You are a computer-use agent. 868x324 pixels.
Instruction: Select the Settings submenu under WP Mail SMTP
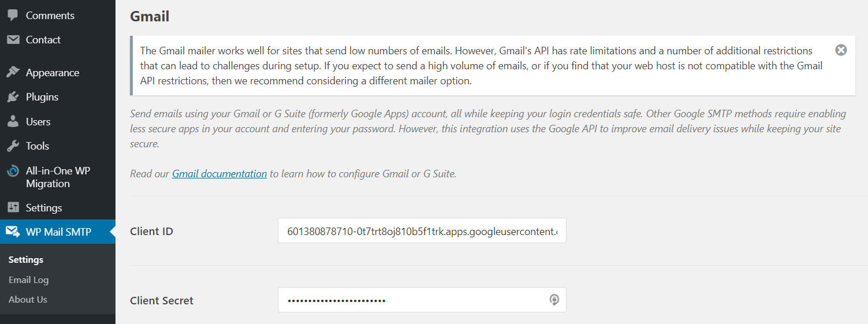pyautogui.click(x=26, y=259)
